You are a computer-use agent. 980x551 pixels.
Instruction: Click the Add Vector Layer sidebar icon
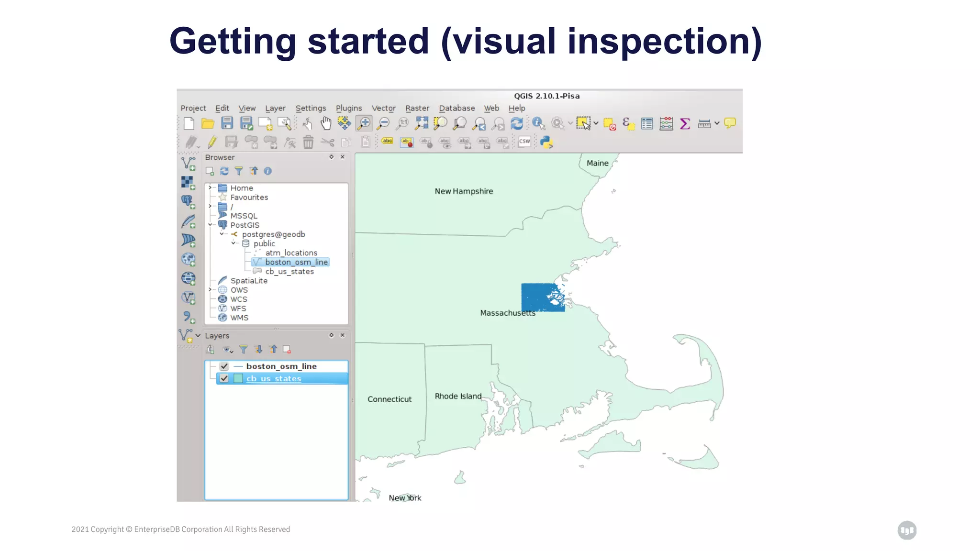coord(189,164)
